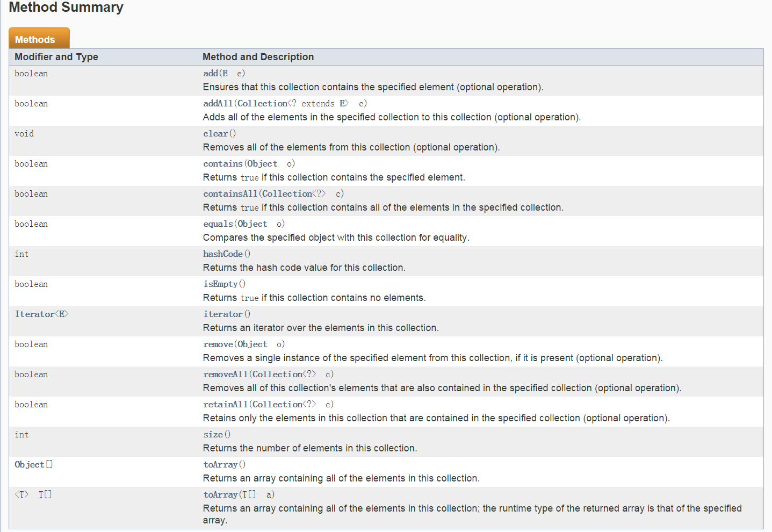Open the toArray() method documentation
The image size is (772, 532).
tap(220, 464)
